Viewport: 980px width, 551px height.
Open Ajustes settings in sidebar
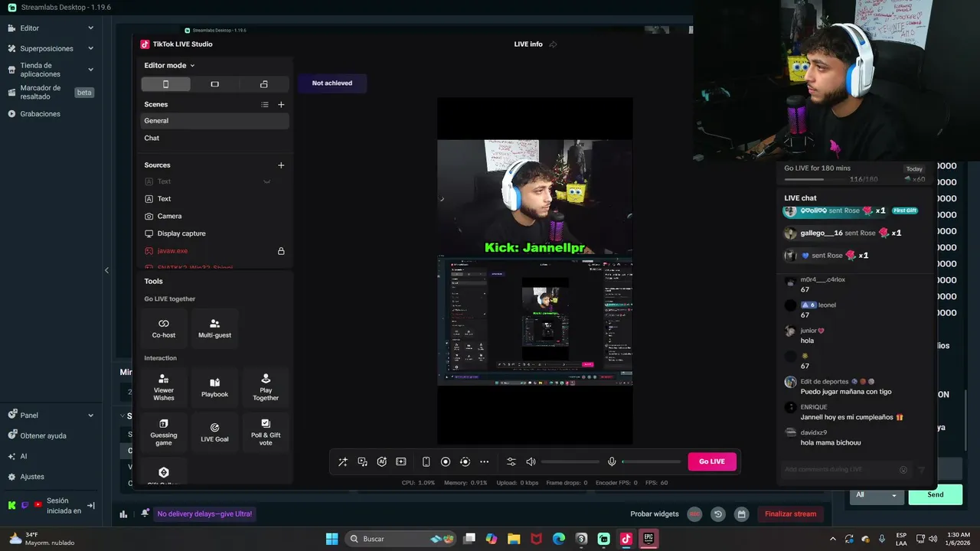pos(26,477)
